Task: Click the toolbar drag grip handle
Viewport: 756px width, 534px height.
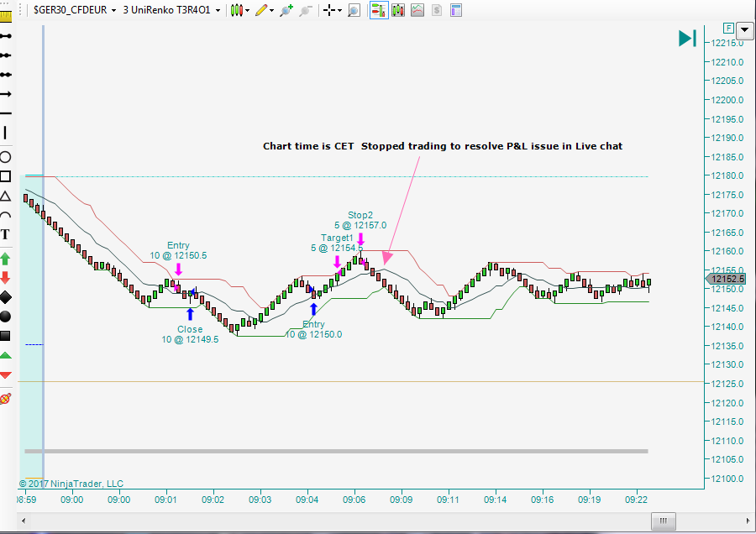Action: 20,9
